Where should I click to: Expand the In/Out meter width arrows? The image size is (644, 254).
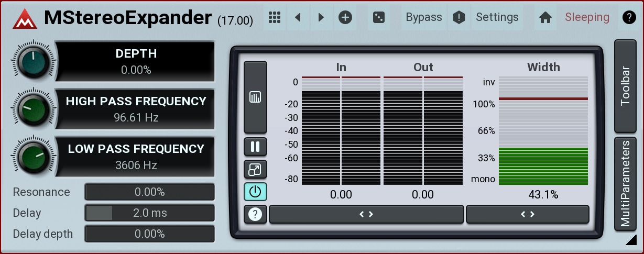click(366, 214)
